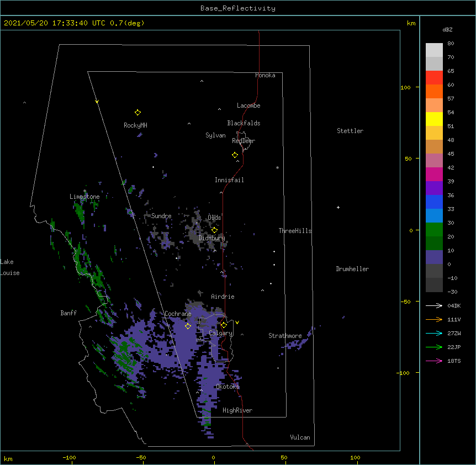Click the Stettler label
476x465 pixels.
pyautogui.click(x=350, y=131)
